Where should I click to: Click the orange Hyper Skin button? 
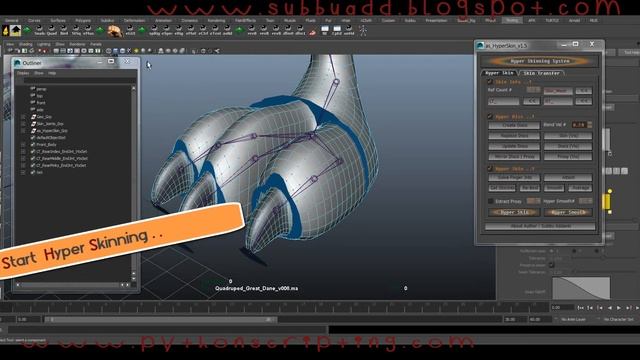514,212
